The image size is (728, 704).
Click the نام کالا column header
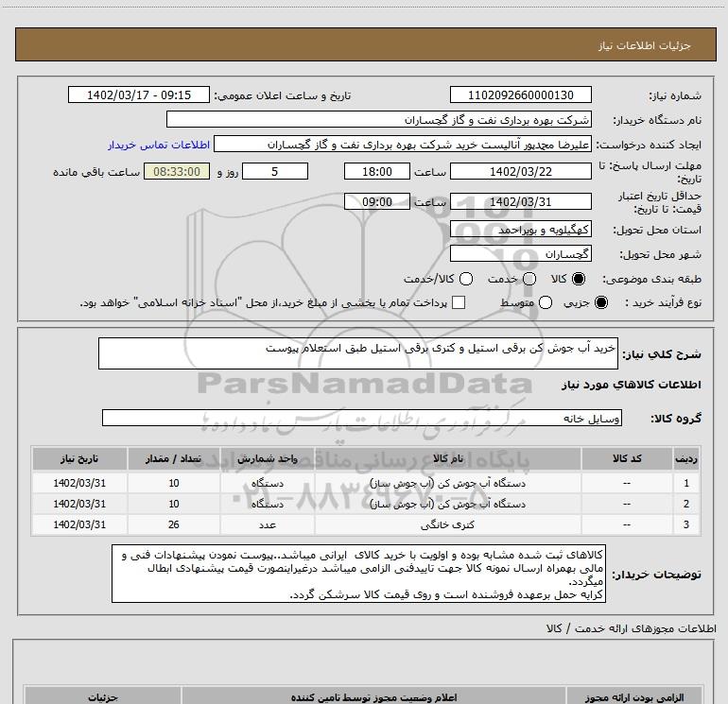447,459
